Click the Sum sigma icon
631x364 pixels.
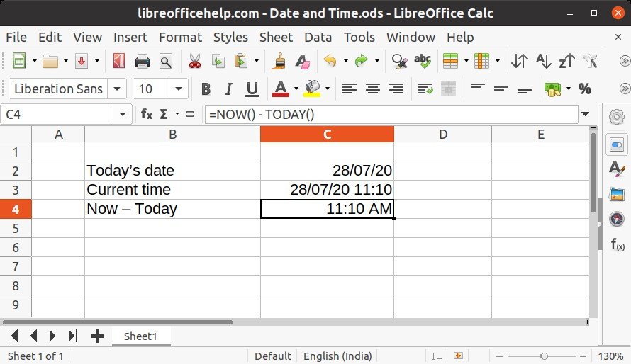(x=163, y=115)
